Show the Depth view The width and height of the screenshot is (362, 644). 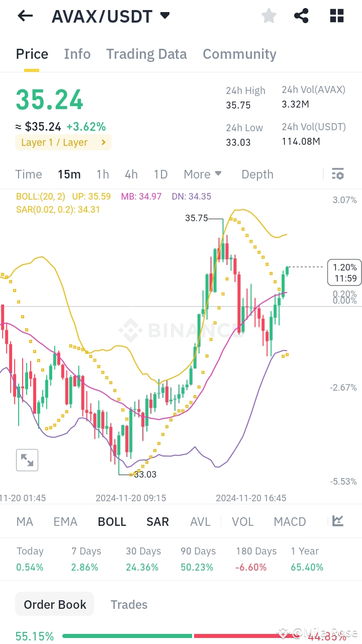coord(257,174)
